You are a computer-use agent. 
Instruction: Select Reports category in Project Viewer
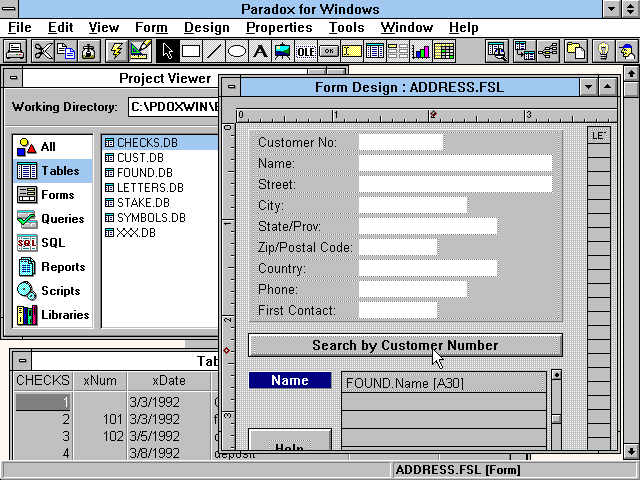(53, 267)
